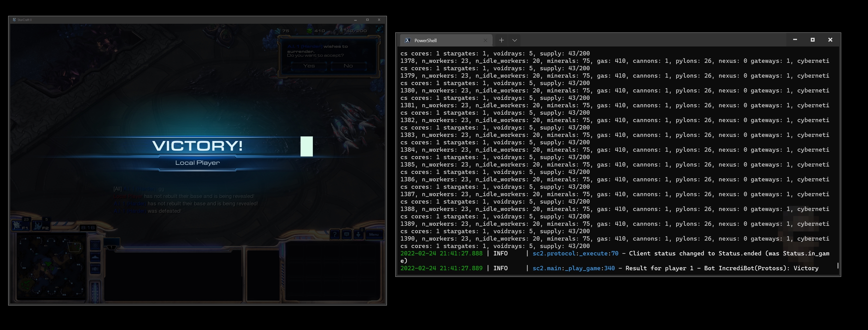868x330 pixels.
Task: Accept surrender by clicking Yes
Action: (309, 66)
